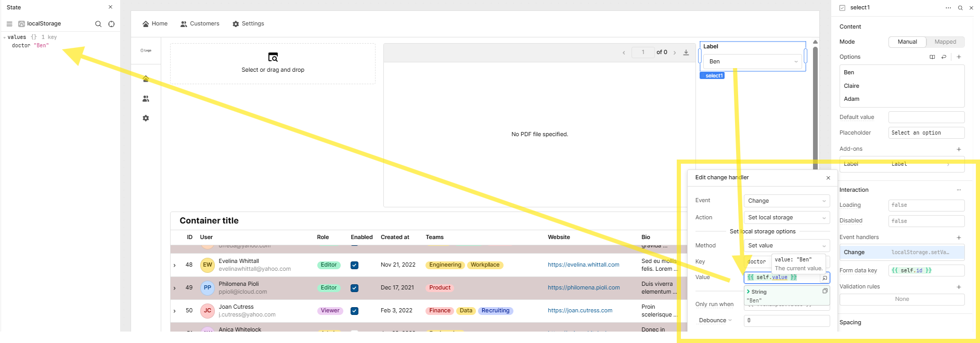Open the Action Set local storage dropdown
The image size is (980, 343).
pyautogui.click(x=786, y=218)
